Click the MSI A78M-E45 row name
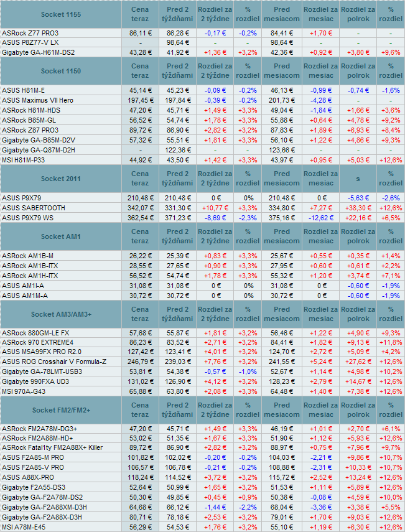405x532 pixels. click(x=24, y=527)
